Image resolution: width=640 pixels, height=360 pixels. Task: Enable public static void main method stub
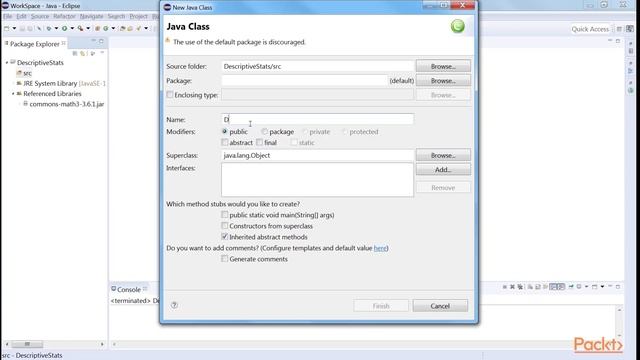point(224,214)
